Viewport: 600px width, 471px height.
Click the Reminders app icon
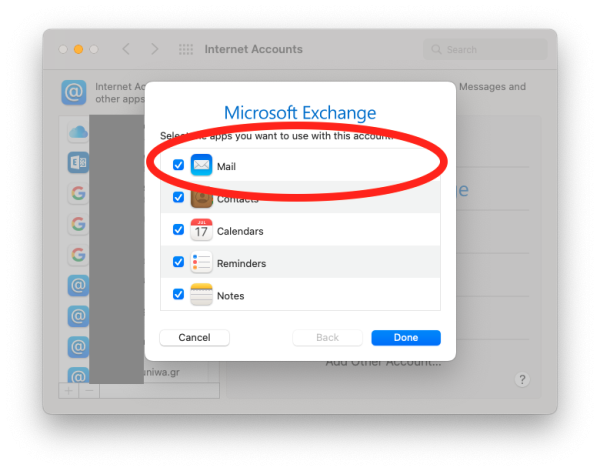(201, 262)
